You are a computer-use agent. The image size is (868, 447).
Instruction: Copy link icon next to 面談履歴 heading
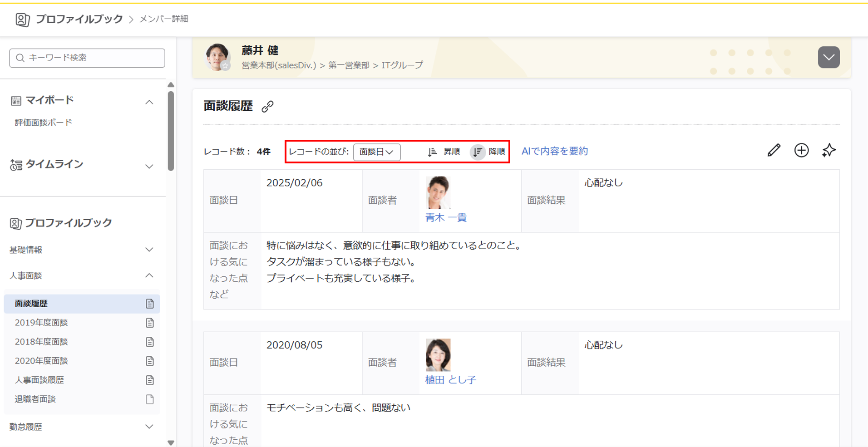pos(267,107)
